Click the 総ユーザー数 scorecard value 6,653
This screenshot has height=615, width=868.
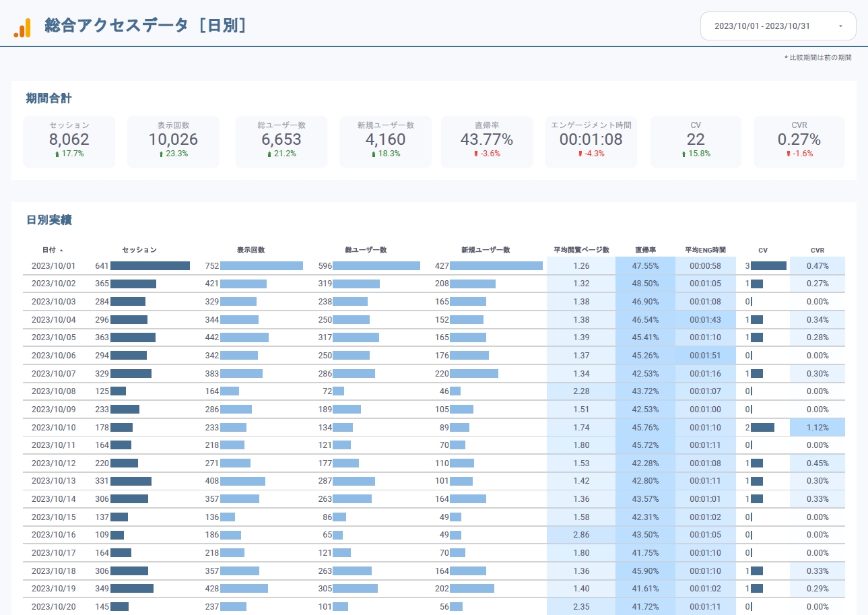[x=281, y=139]
